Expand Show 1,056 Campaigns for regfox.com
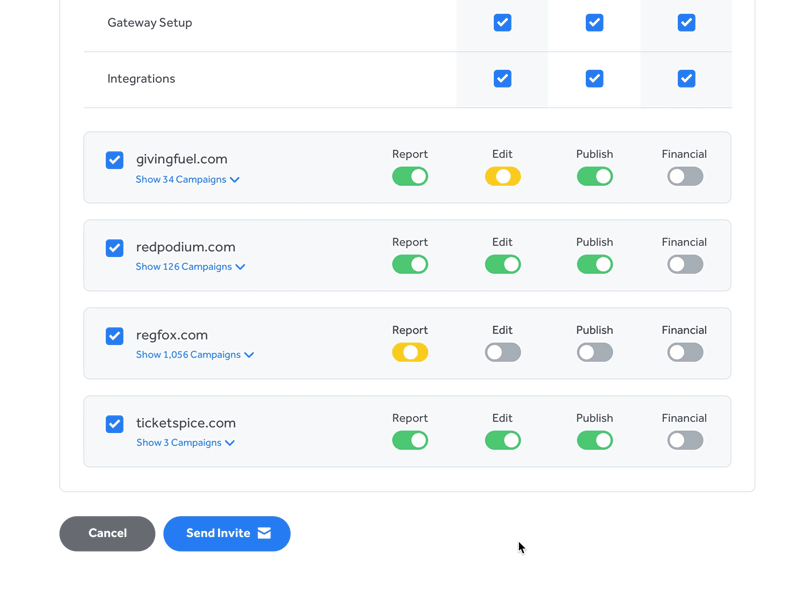Screen dimensions: 800x600 point(194,355)
